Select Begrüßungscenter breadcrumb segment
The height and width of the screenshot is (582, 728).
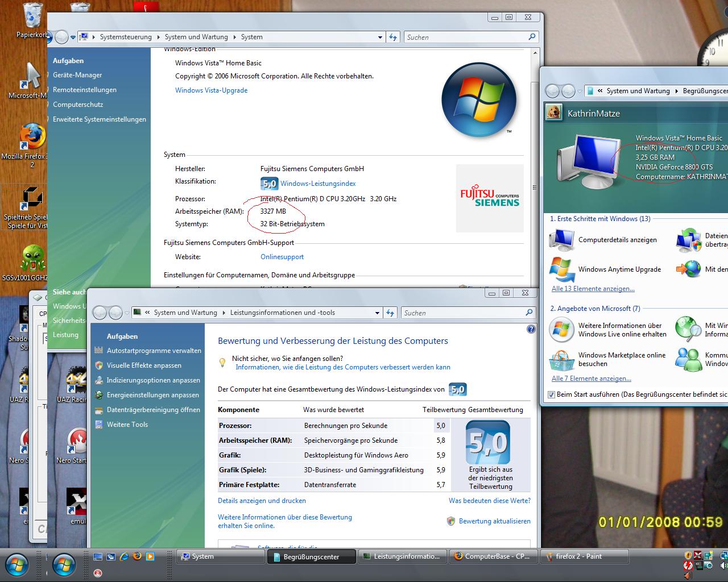click(x=705, y=91)
